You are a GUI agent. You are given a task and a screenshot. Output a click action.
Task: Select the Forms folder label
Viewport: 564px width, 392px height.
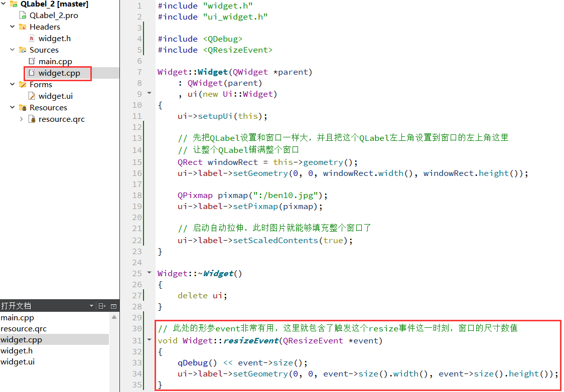click(x=41, y=84)
